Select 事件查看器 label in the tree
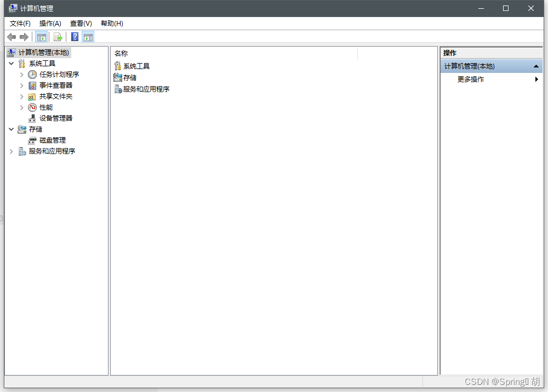Image resolution: width=548 pixels, height=392 pixels. click(x=56, y=86)
